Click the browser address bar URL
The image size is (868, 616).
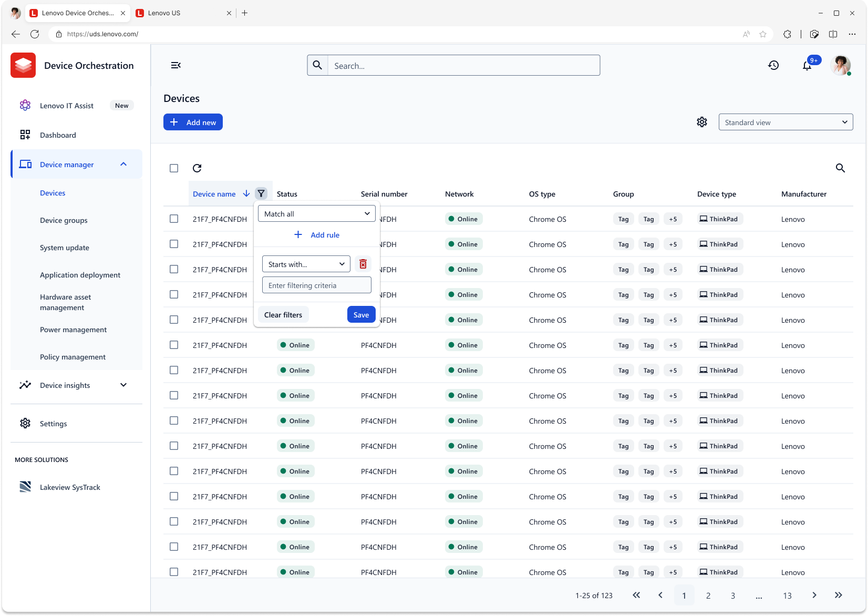[102, 34]
